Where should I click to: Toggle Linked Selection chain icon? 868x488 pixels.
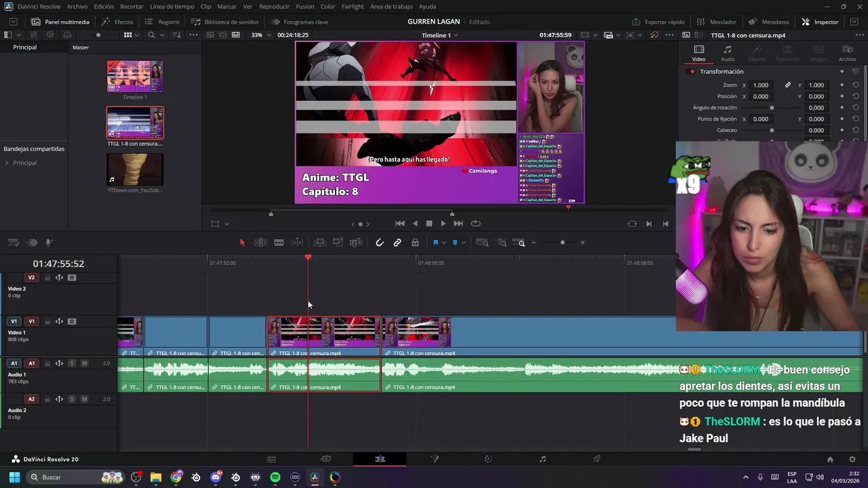pos(397,243)
